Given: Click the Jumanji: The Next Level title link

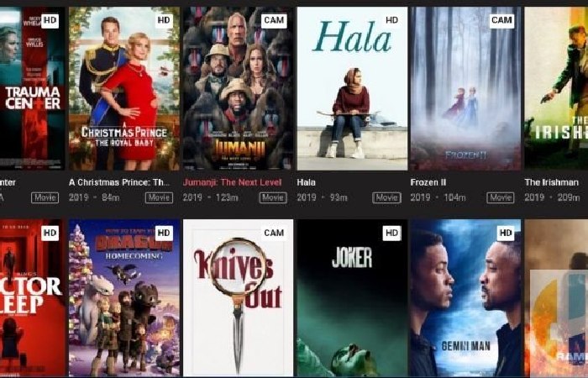Looking at the screenshot, I should click(x=232, y=182).
